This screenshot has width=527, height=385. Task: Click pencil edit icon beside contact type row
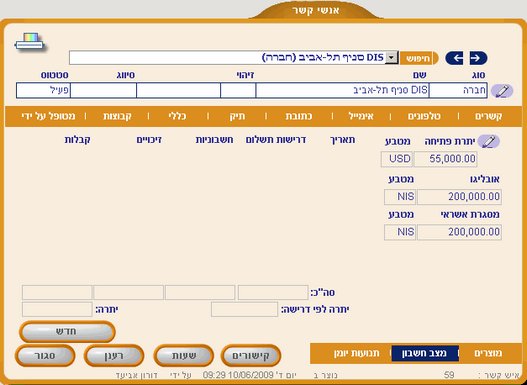point(502,91)
